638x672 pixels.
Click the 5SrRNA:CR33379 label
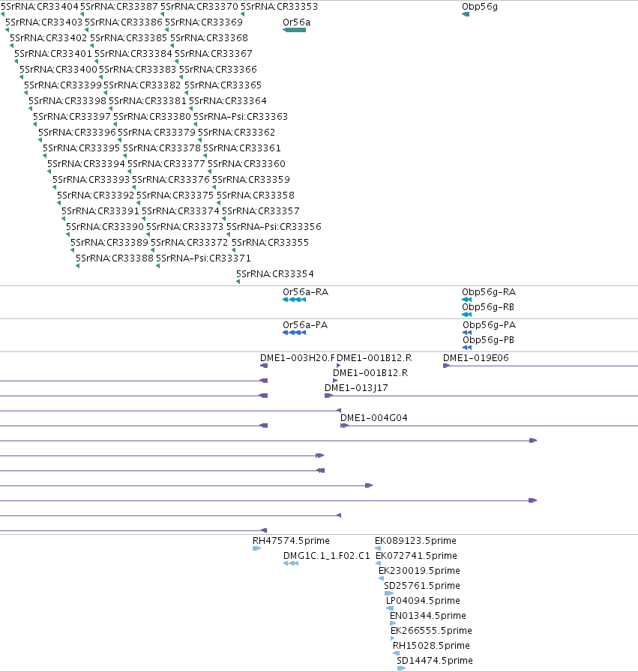click(157, 133)
